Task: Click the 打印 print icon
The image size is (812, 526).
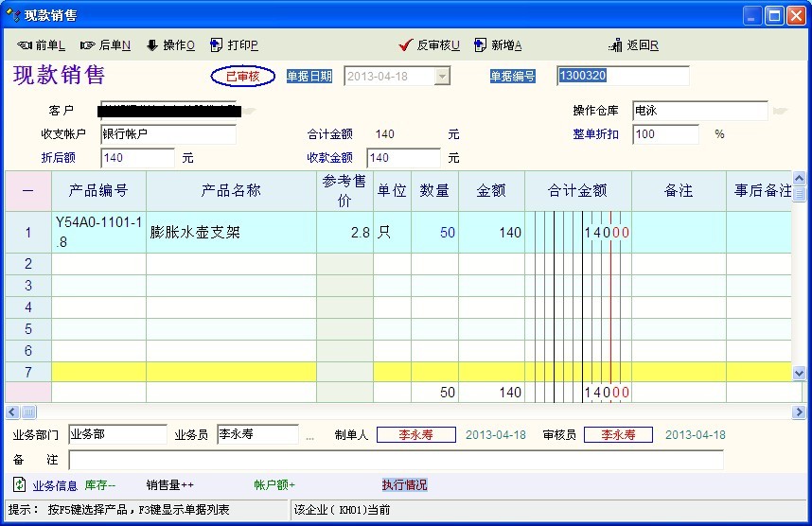Action: (217, 45)
